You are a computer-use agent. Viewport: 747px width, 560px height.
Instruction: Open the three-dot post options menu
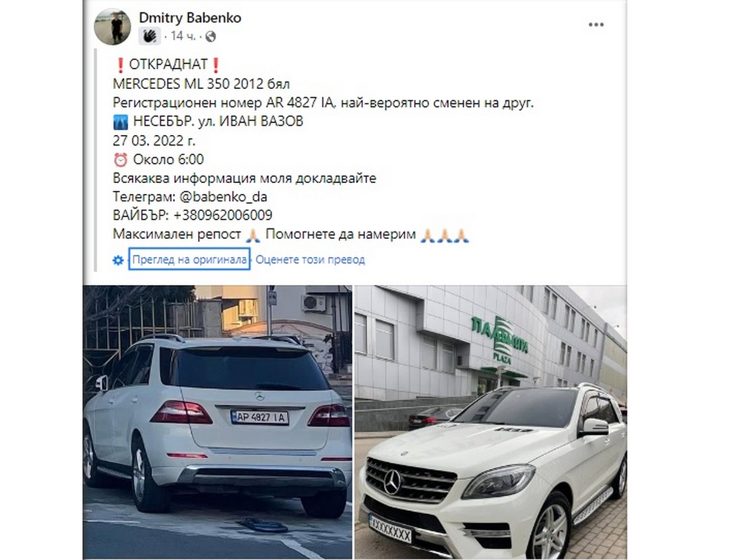(x=596, y=25)
